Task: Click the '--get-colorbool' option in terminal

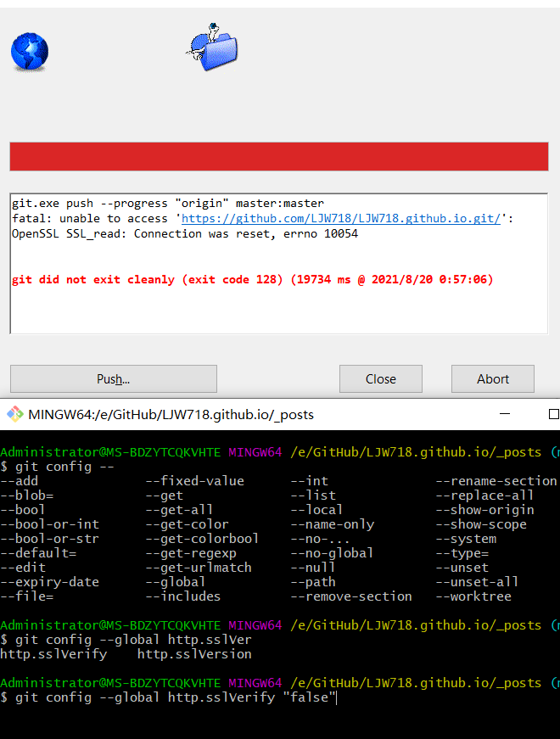Action: click(202, 539)
